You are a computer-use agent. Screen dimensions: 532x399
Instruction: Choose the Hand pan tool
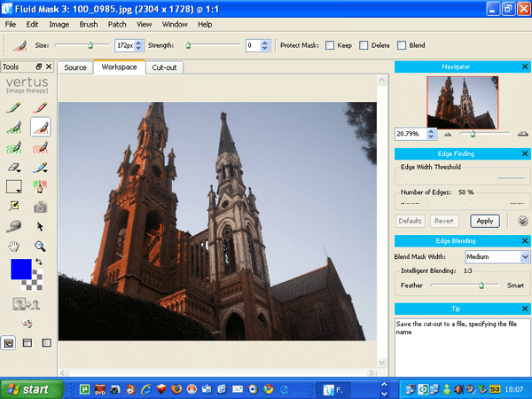[13, 246]
